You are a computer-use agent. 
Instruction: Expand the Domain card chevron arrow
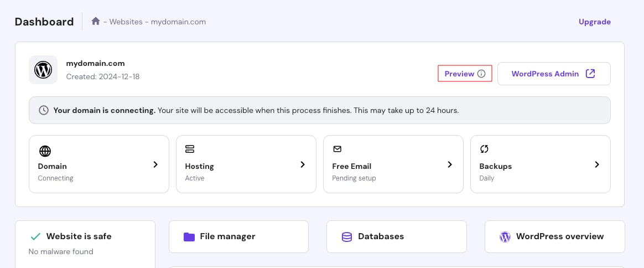(x=155, y=164)
